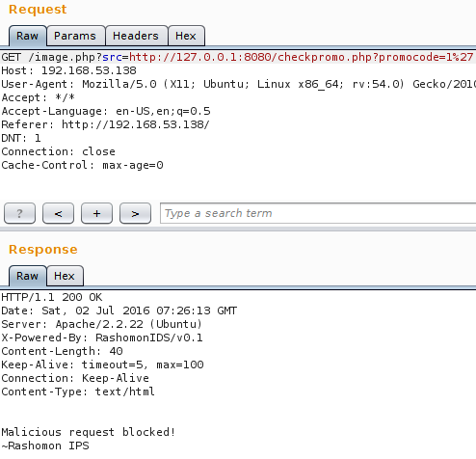Select the X-Powered-By: RashomonIDS line
The height and width of the screenshot is (459, 476).
click(102, 337)
